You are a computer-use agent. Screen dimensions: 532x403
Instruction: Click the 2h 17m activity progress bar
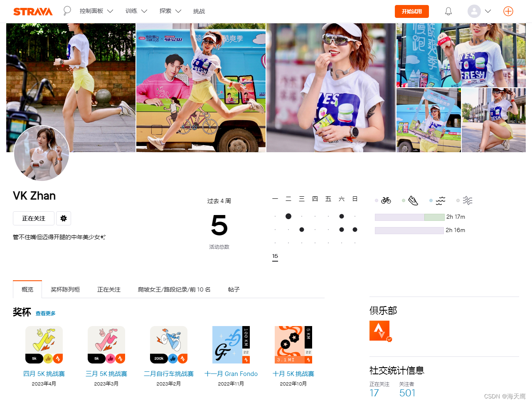tap(409, 217)
